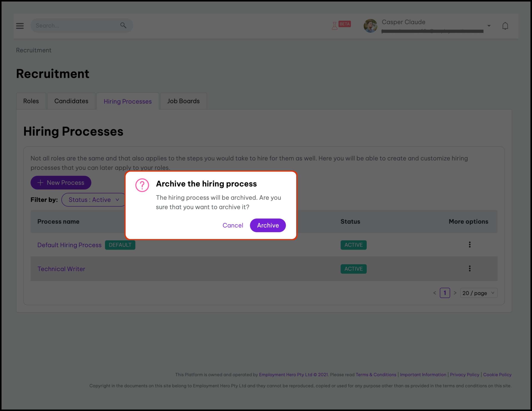Open the Beta lab flask icon

point(335,25)
